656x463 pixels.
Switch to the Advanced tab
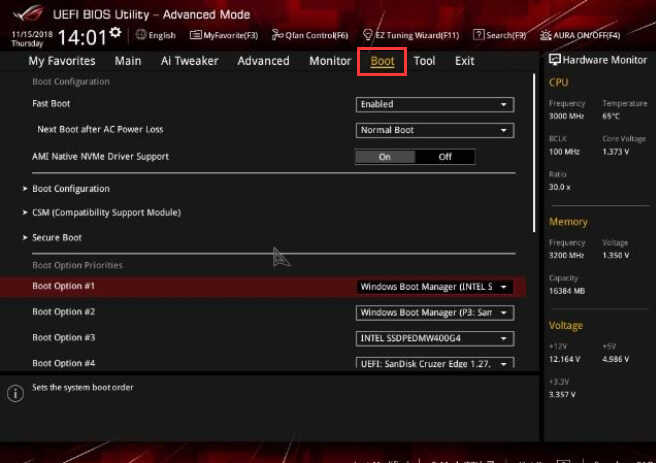pyautogui.click(x=263, y=61)
